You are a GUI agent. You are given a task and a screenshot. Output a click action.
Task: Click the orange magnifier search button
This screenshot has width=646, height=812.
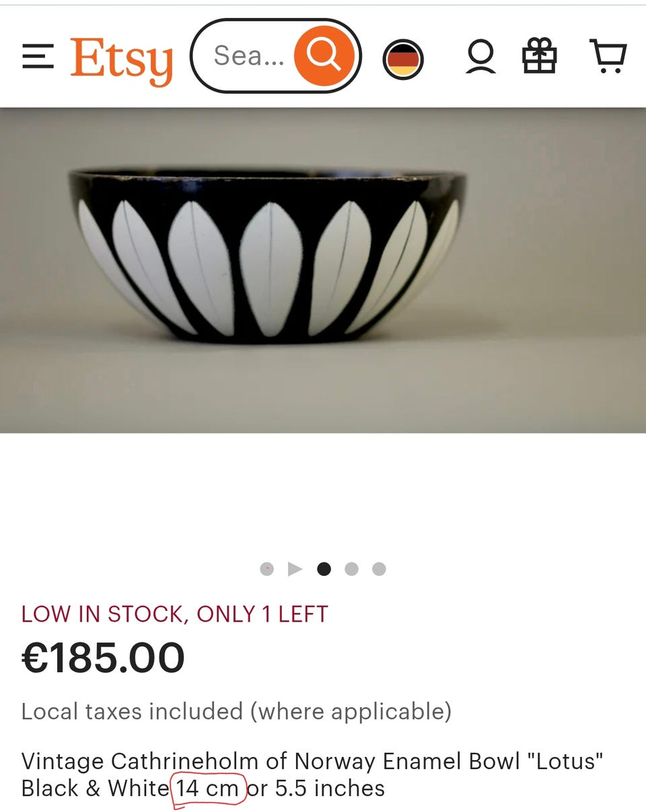[324, 56]
